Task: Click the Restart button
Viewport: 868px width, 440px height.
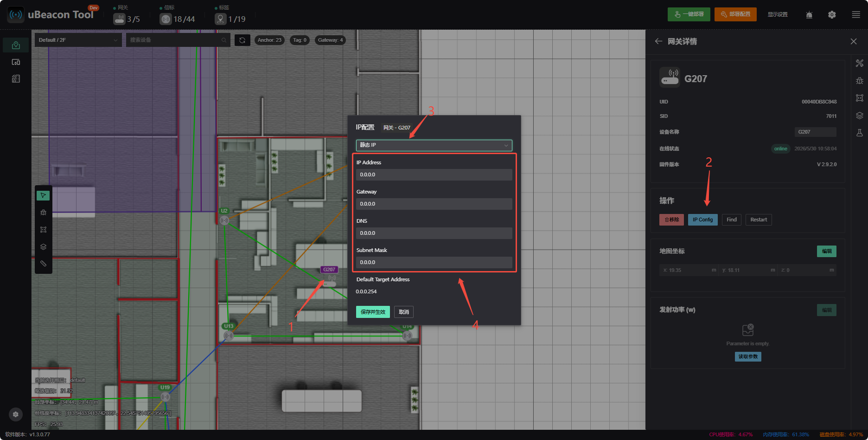Action: click(759, 220)
